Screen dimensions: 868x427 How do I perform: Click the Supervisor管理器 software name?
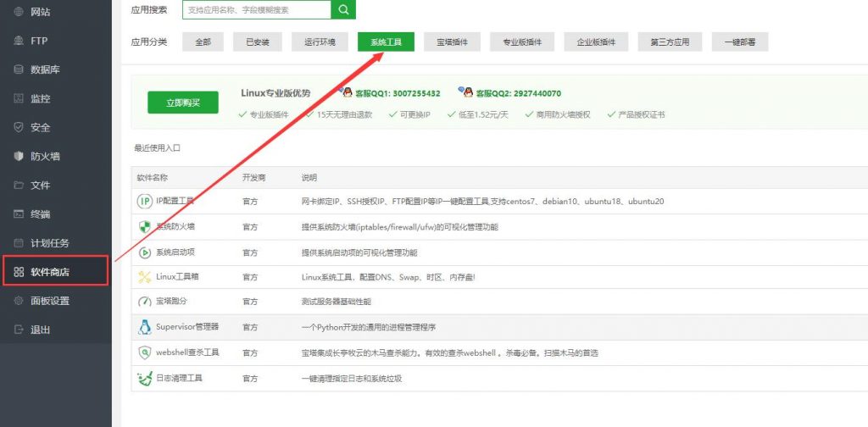187,327
